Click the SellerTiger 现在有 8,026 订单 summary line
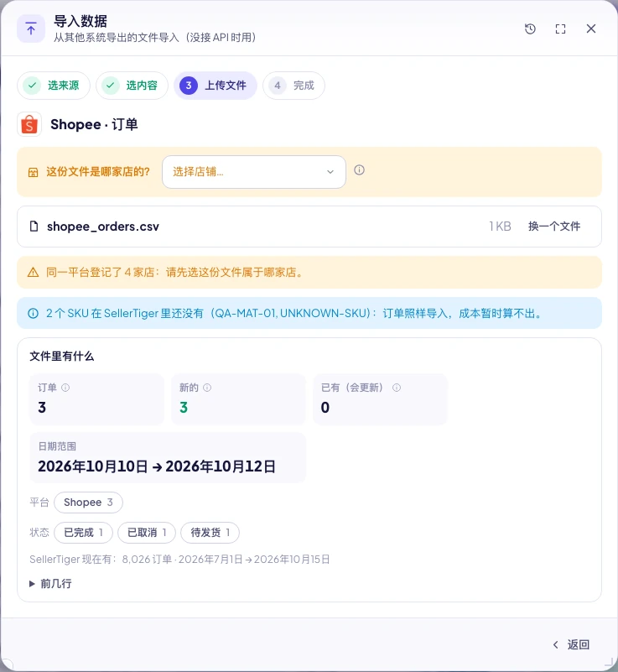 coord(179,560)
